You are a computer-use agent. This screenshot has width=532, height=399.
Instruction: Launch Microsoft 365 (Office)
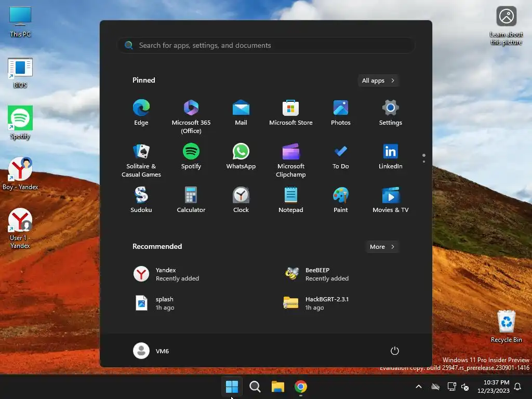point(191,116)
